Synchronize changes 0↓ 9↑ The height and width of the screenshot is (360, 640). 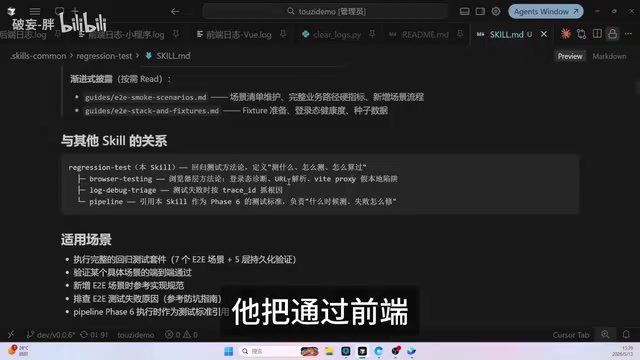coord(94,335)
